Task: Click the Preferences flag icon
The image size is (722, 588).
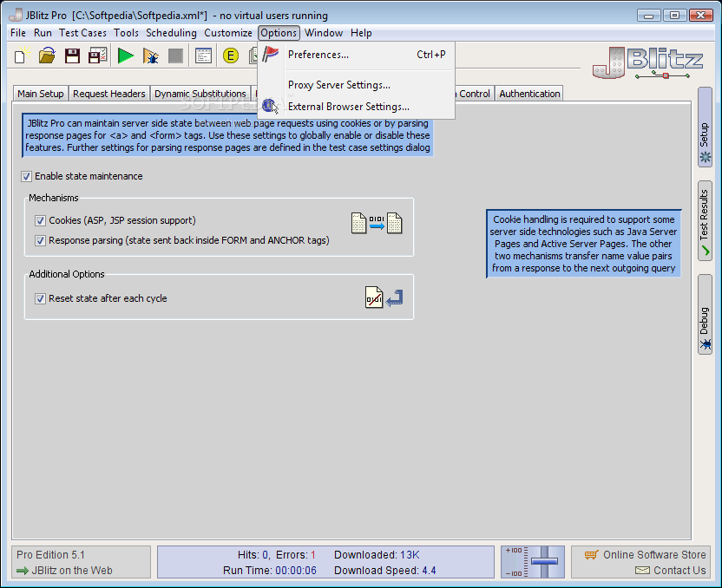Action: 270,55
